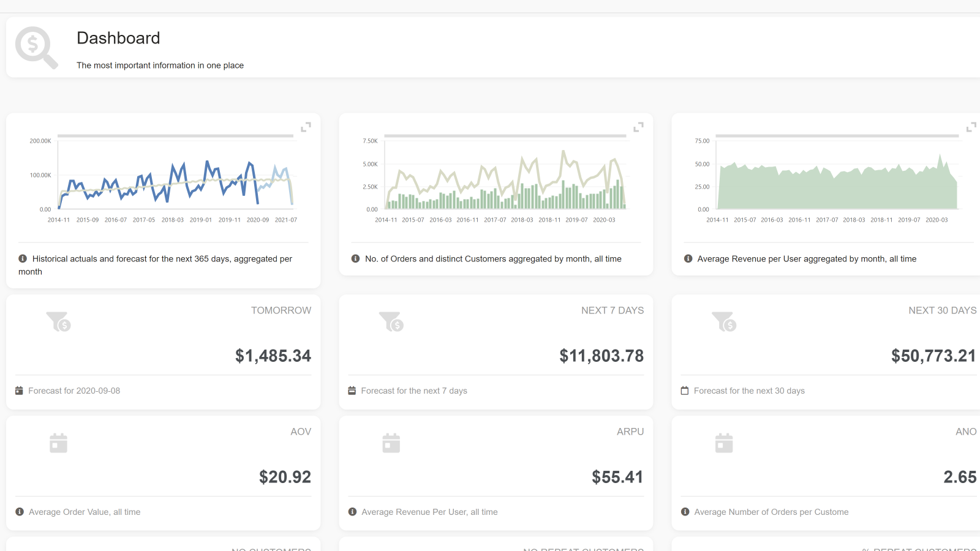The width and height of the screenshot is (980, 551).
Task: Click the 2.65 value
Action: pos(960,477)
